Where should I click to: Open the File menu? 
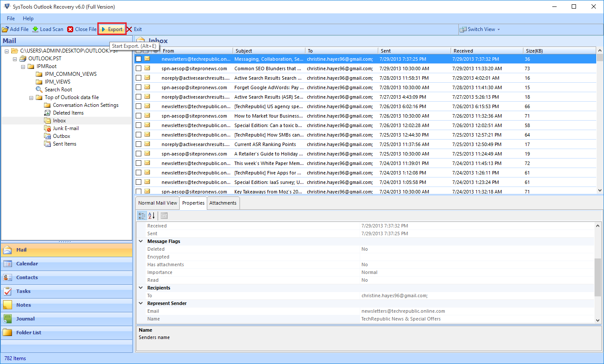11,19
